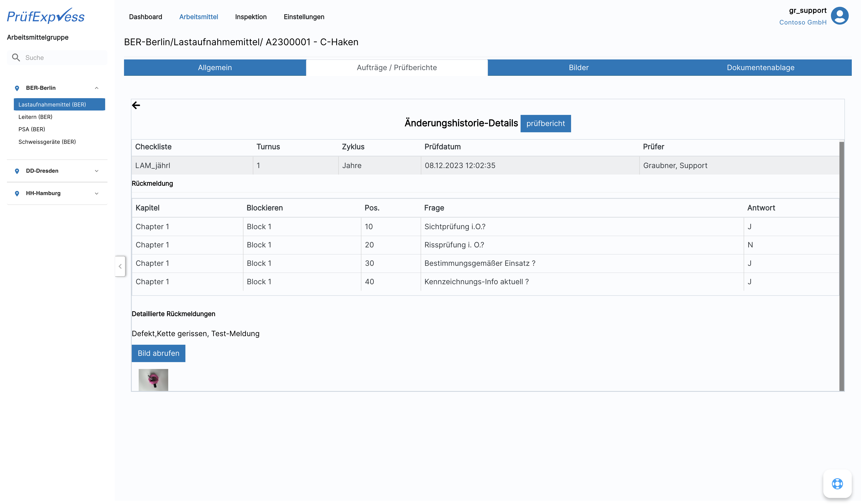Click the prüfbericht button
Image resolution: width=861 pixels, height=504 pixels.
click(x=545, y=124)
